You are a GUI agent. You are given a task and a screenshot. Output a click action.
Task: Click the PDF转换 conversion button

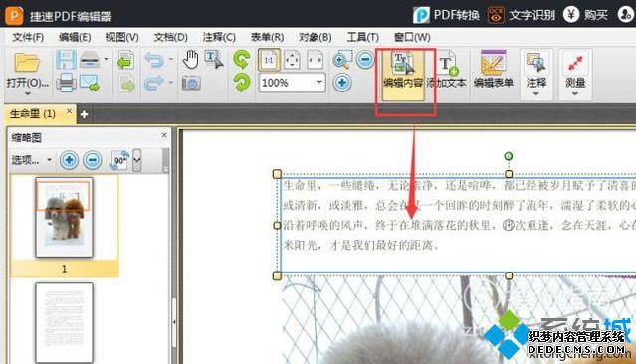coord(446,15)
